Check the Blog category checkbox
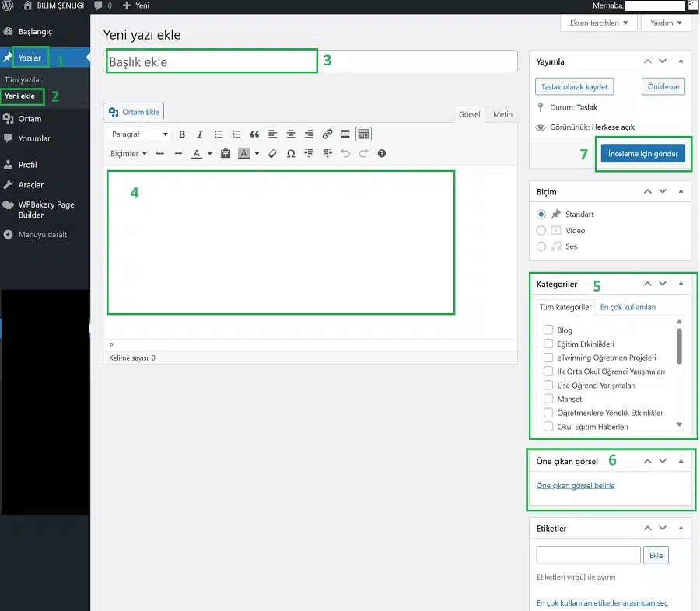Image resolution: width=700 pixels, height=611 pixels. pyautogui.click(x=548, y=330)
